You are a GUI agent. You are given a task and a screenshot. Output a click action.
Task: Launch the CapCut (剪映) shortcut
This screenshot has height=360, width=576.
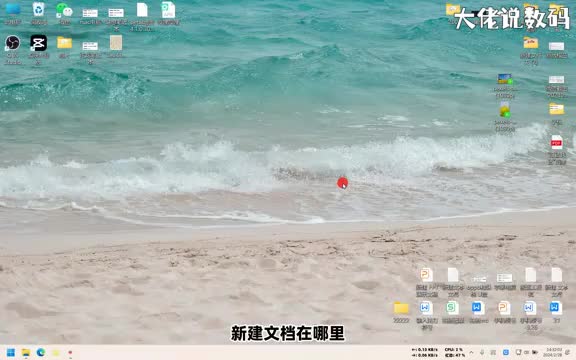click(39, 43)
